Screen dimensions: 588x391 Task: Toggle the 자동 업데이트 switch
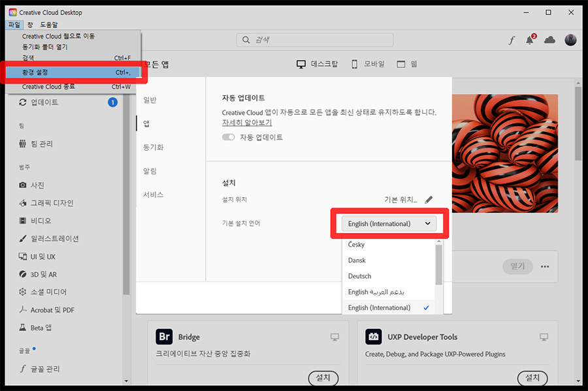click(229, 137)
